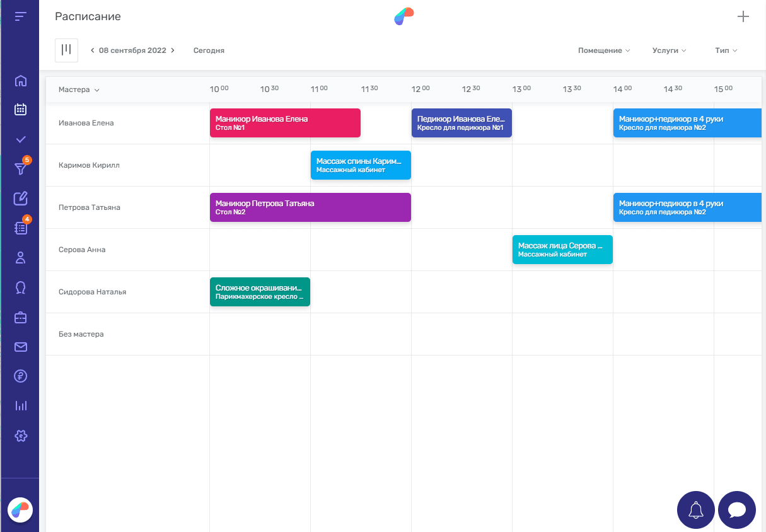This screenshot has height=532, width=766.
Task: Expand the Мастера column dropdown
Action: 79,90
